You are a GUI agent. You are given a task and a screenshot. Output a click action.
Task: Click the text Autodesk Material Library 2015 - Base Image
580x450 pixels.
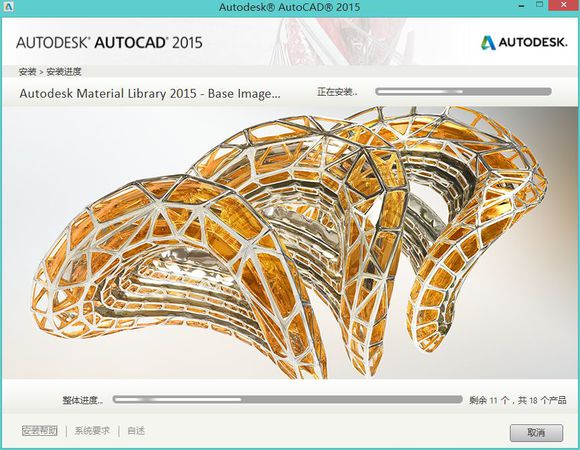point(150,93)
